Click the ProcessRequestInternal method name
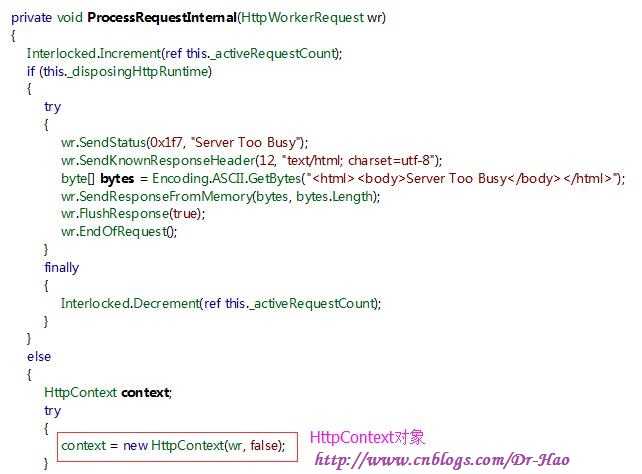Viewport: 642px width, 474px height. click(162, 18)
